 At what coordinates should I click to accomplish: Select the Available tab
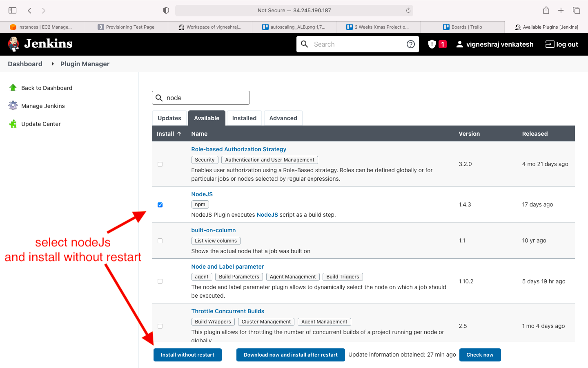(207, 118)
